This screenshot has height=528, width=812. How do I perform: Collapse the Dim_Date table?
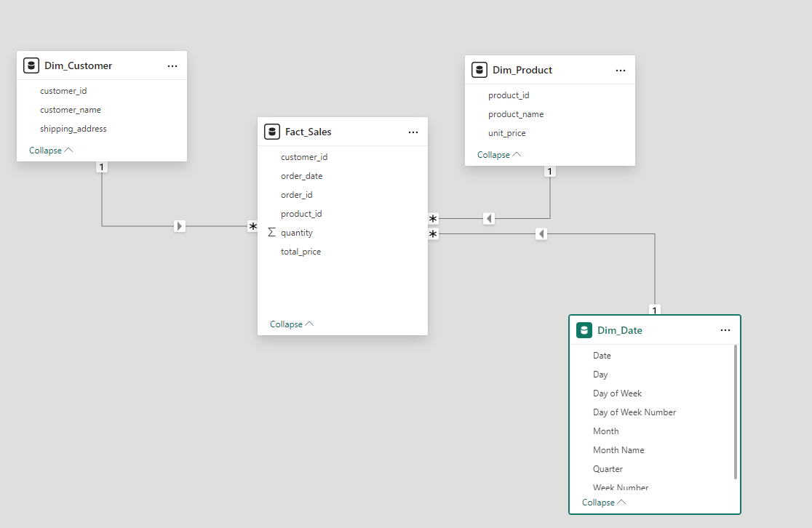click(x=603, y=502)
